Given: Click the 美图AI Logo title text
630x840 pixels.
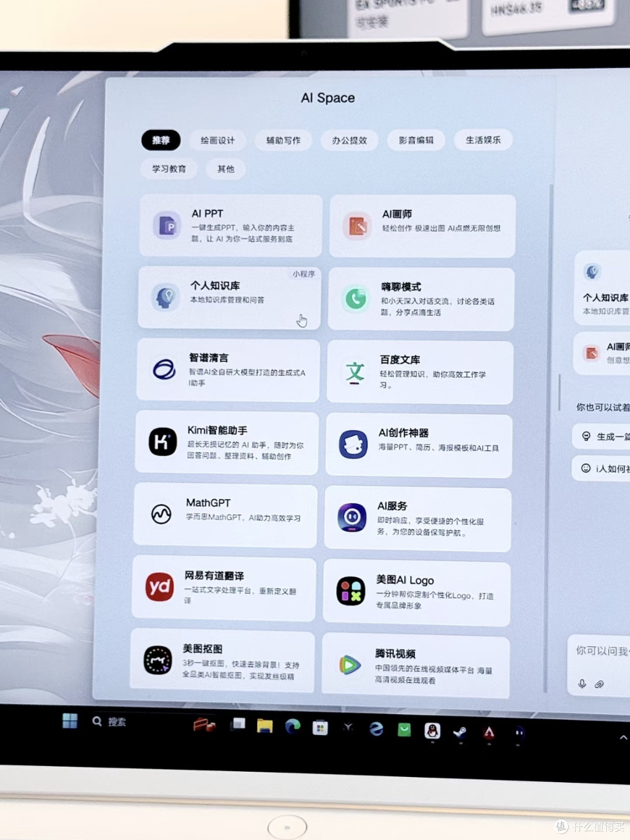Looking at the screenshot, I should (x=405, y=580).
